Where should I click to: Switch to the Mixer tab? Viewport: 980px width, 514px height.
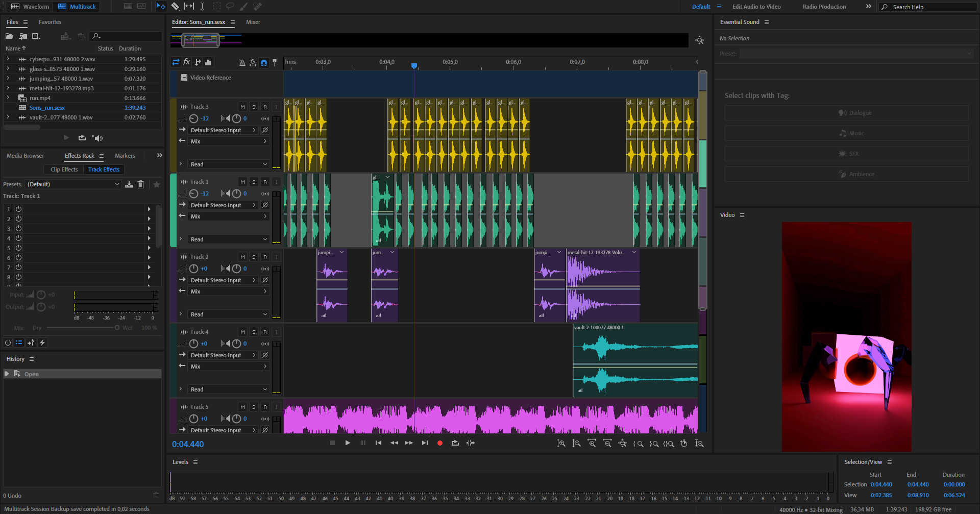[253, 22]
